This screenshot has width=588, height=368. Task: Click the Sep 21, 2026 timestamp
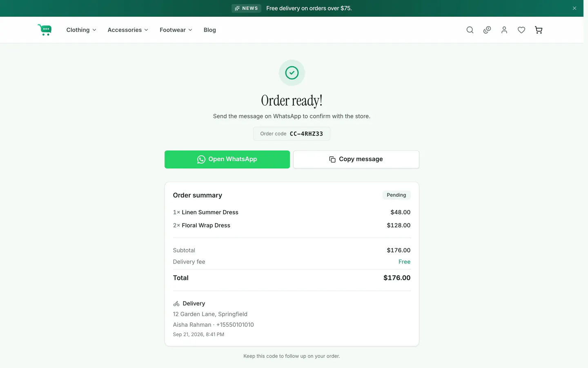198,334
